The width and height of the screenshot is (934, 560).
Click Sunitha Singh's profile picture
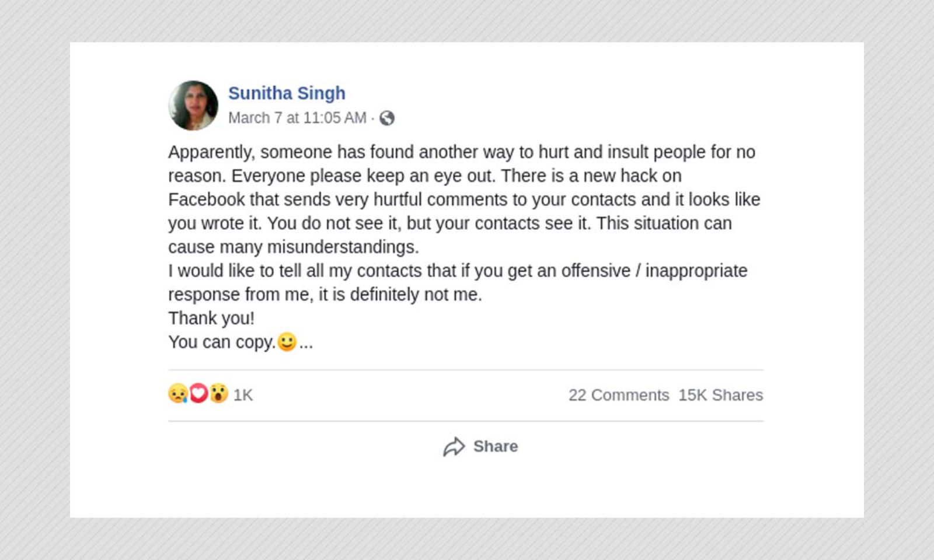tap(193, 106)
